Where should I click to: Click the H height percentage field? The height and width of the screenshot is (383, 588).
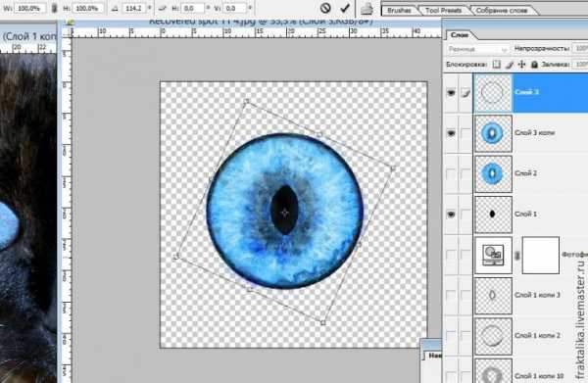(87, 8)
